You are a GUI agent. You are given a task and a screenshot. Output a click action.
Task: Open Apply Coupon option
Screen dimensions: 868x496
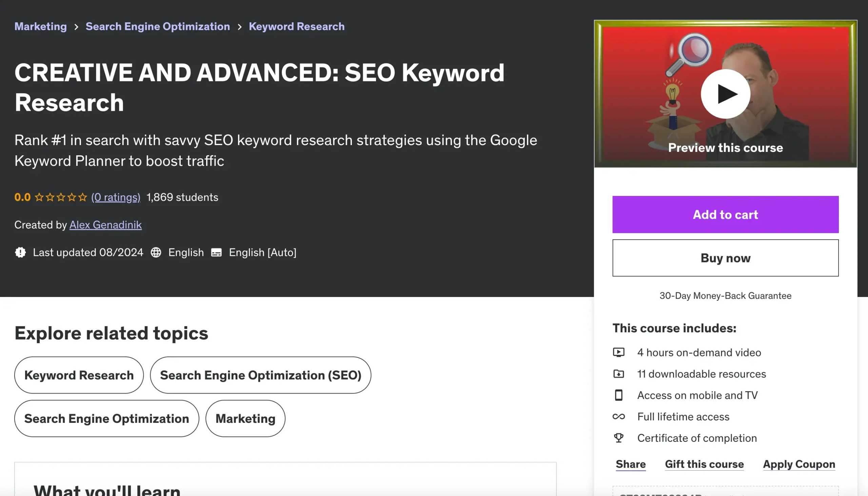coord(799,464)
